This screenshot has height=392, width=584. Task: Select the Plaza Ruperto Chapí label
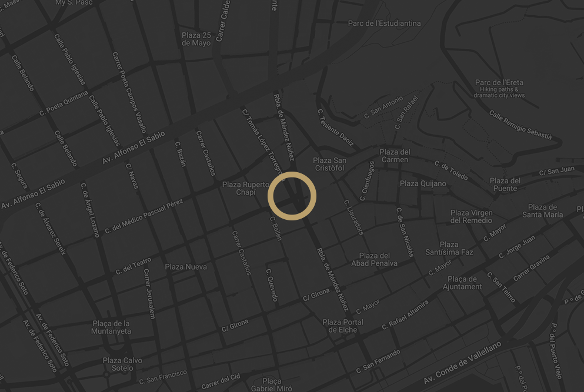point(245,189)
